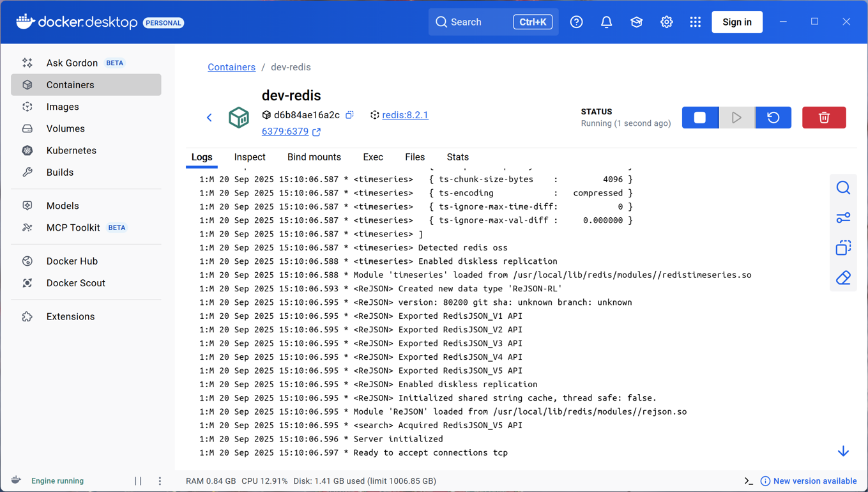Open notifications bell
Image resolution: width=868 pixels, height=492 pixels.
tap(606, 22)
